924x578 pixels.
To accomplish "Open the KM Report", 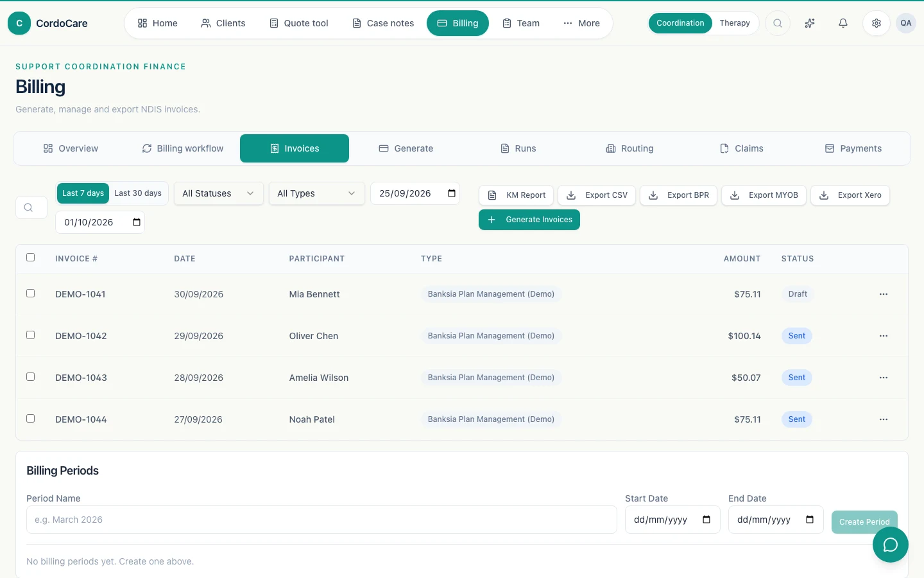I will click(x=517, y=195).
